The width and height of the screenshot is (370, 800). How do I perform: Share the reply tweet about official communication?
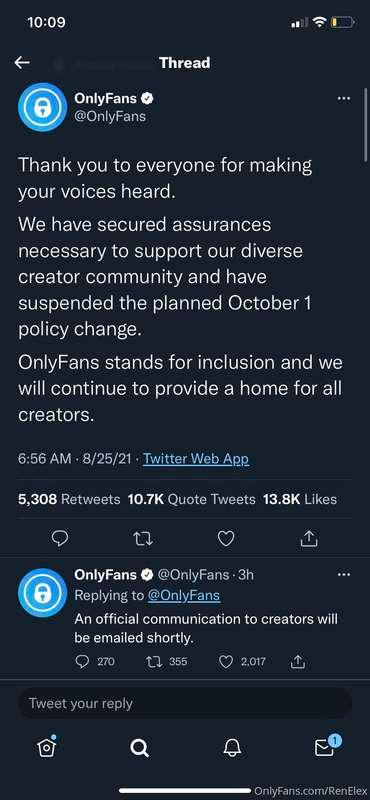click(x=297, y=662)
